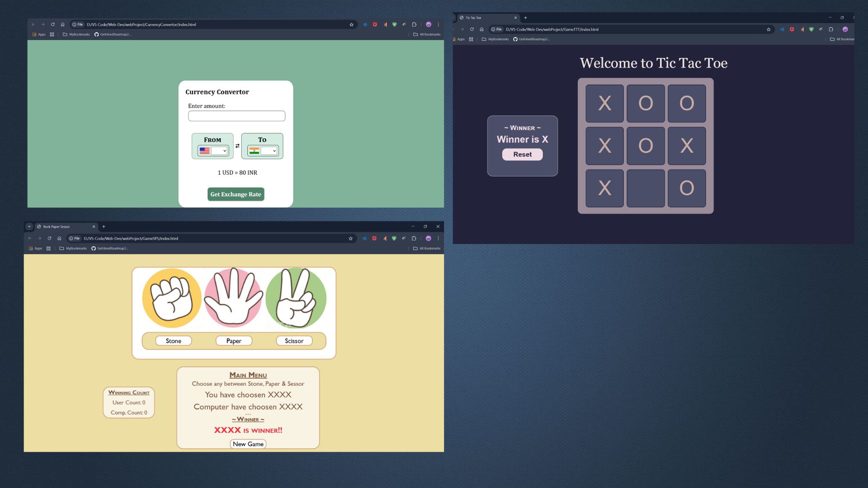Image resolution: width=868 pixels, height=488 pixels.
Task: Open extensions puzzle icon in Tic Tac Toe window
Action: click(x=830, y=29)
